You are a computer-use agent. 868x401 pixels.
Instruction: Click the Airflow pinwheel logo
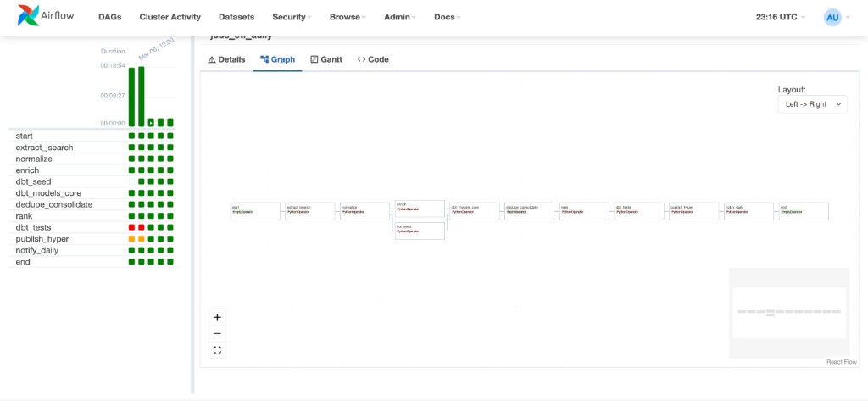coord(28,16)
